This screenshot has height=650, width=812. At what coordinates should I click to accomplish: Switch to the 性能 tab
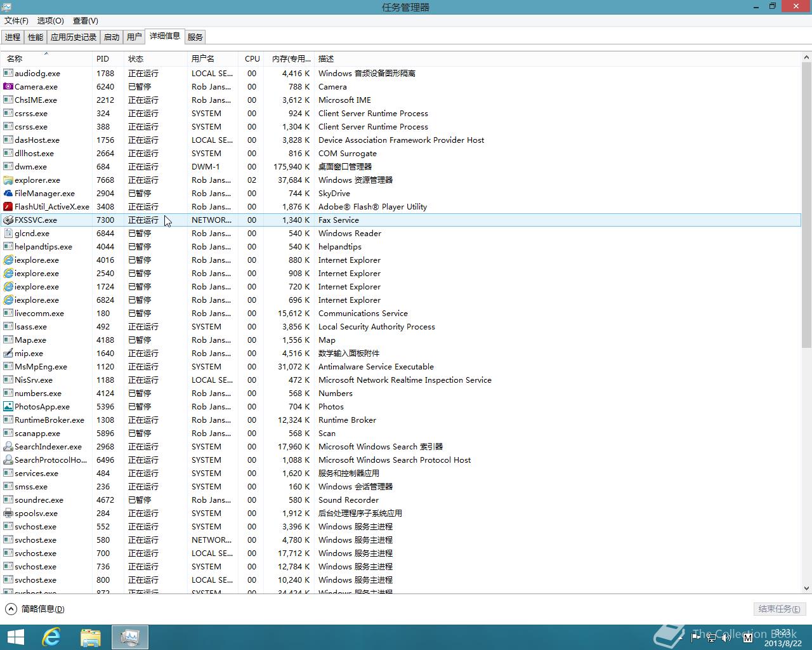coord(36,37)
